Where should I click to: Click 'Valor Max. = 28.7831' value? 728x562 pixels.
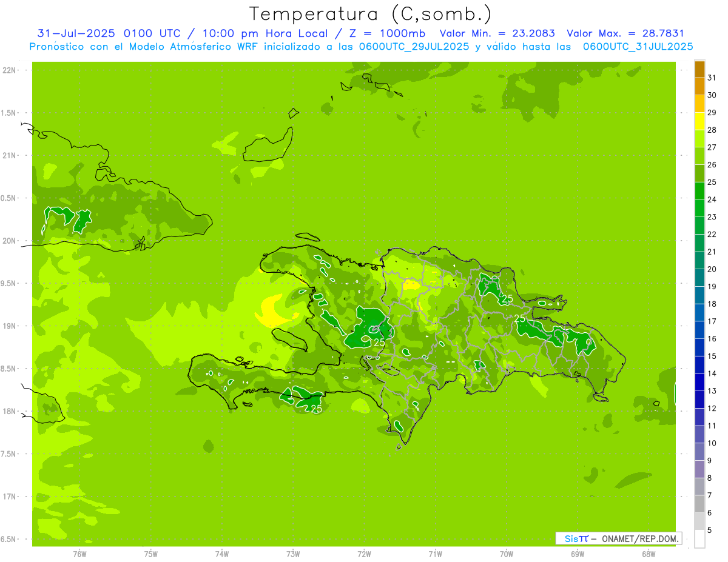(625, 33)
